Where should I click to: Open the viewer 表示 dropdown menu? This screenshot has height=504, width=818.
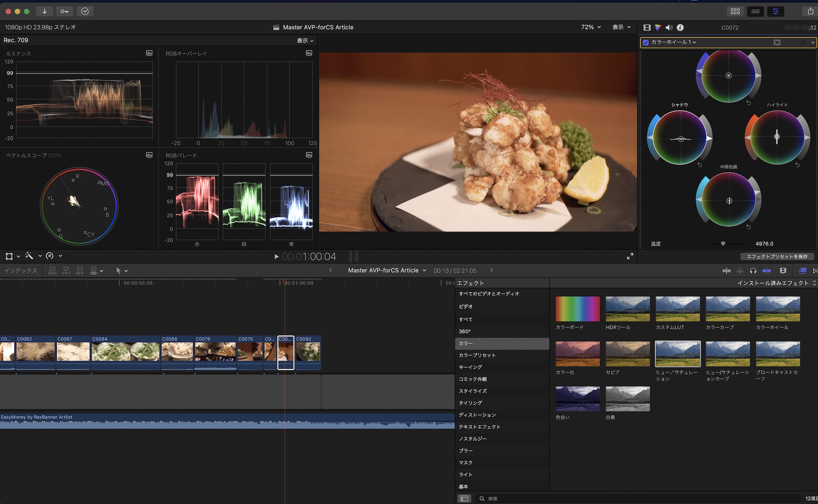[621, 27]
